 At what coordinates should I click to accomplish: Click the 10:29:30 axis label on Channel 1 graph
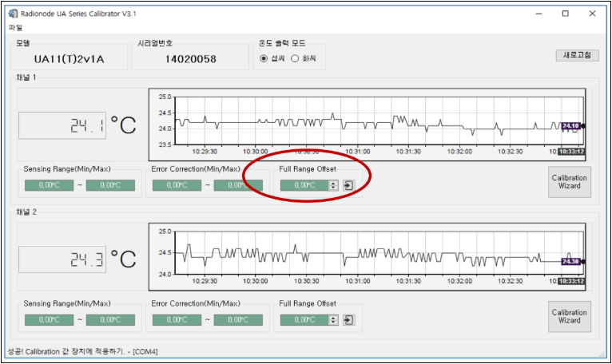[205, 152]
